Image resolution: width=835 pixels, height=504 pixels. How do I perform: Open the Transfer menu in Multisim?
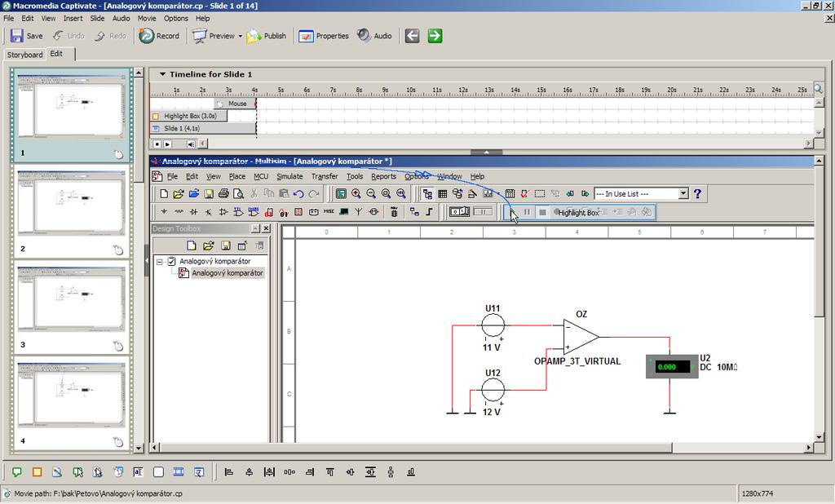[325, 176]
